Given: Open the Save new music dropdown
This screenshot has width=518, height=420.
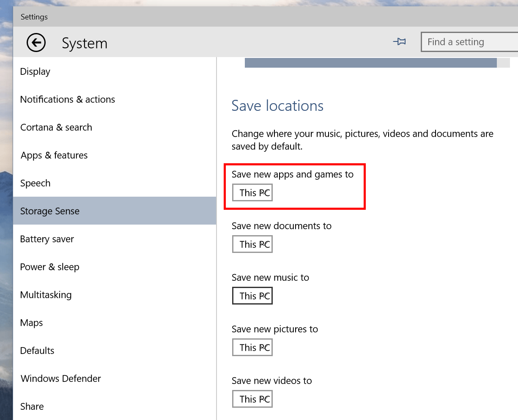Looking at the screenshot, I should click(x=252, y=296).
